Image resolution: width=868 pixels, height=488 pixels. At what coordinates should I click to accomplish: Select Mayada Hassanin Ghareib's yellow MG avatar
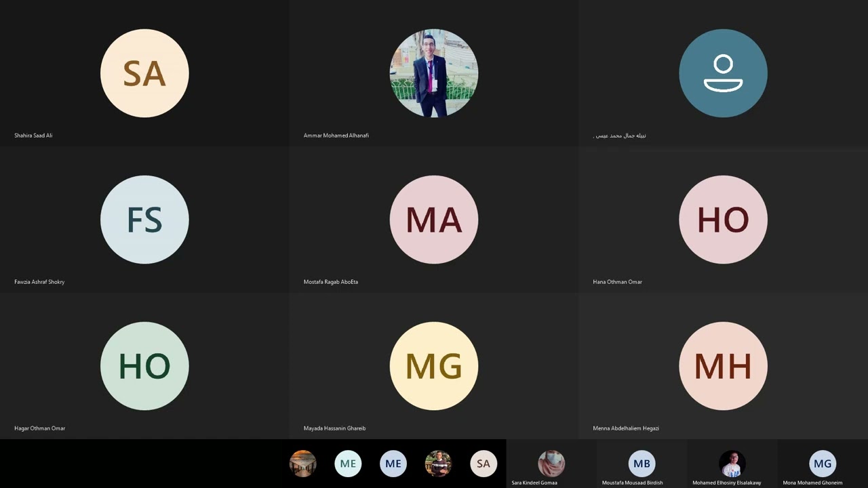(x=434, y=366)
